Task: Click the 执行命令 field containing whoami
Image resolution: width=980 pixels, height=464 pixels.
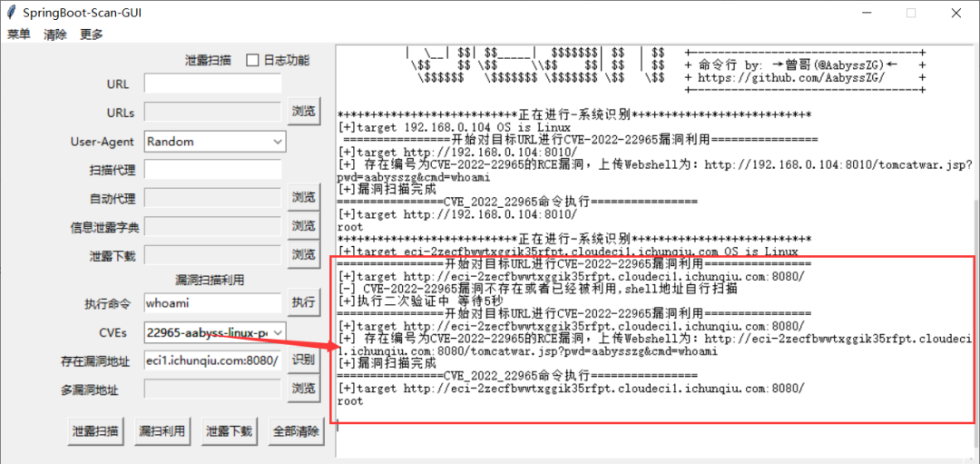Action: [x=212, y=303]
